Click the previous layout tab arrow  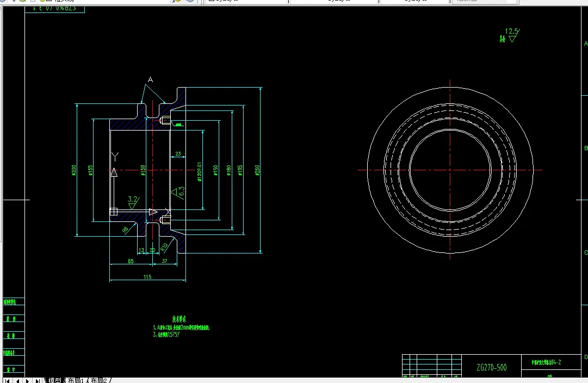pyautogui.click(x=17, y=380)
